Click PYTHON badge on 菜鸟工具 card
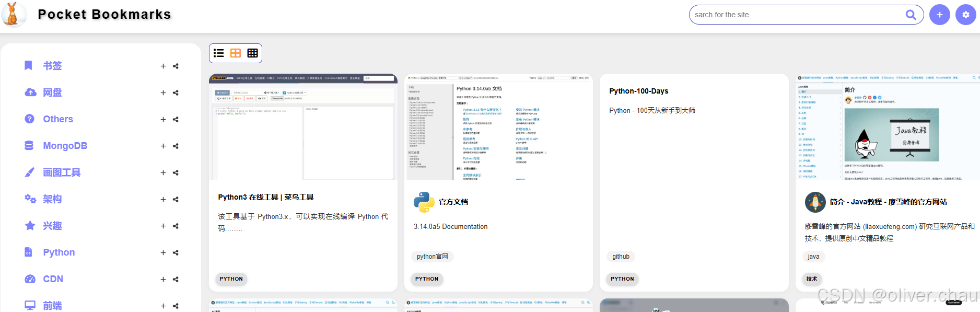The width and height of the screenshot is (980, 312). [x=231, y=279]
